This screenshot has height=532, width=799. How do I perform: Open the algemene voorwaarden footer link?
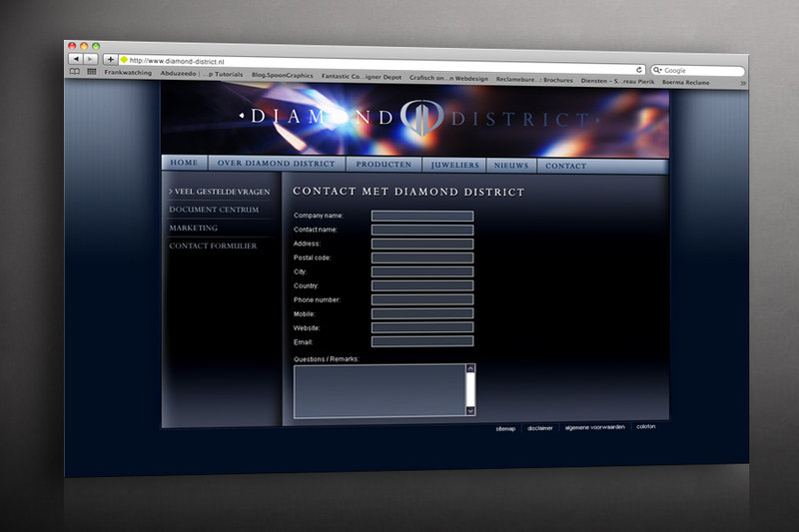point(594,427)
